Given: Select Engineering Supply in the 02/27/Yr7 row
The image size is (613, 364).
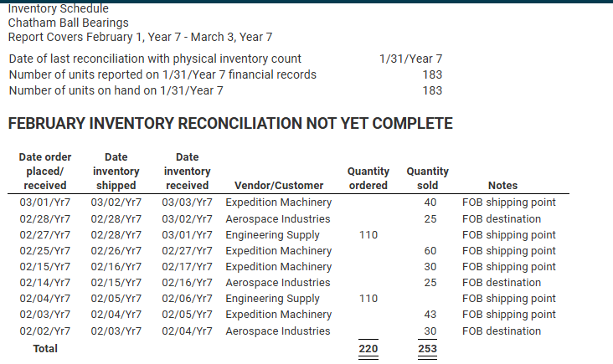Looking at the screenshot, I should tap(272, 235).
